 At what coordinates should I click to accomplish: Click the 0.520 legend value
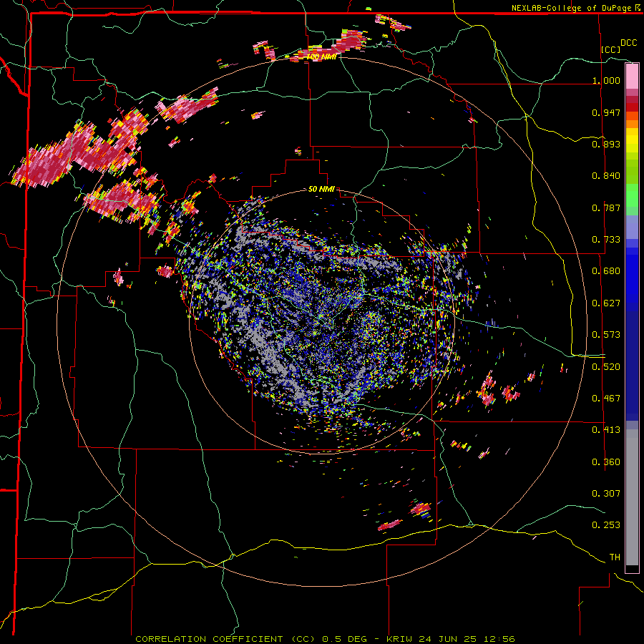(606, 367)
